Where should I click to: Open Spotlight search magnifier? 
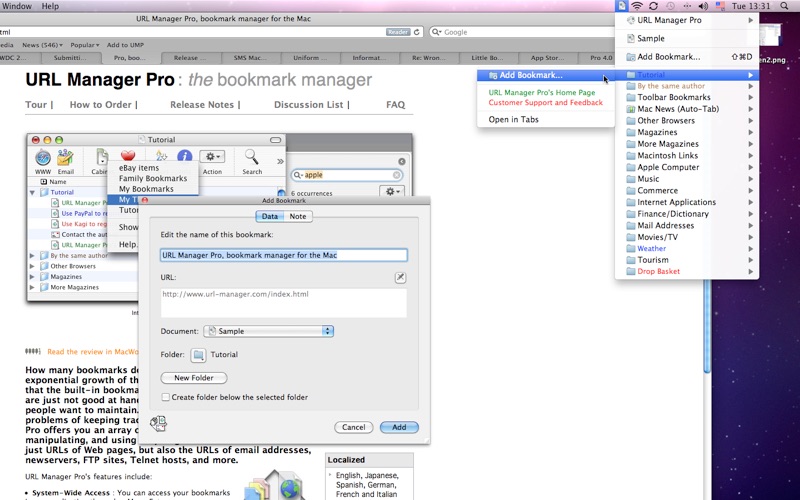pos(784,6)
